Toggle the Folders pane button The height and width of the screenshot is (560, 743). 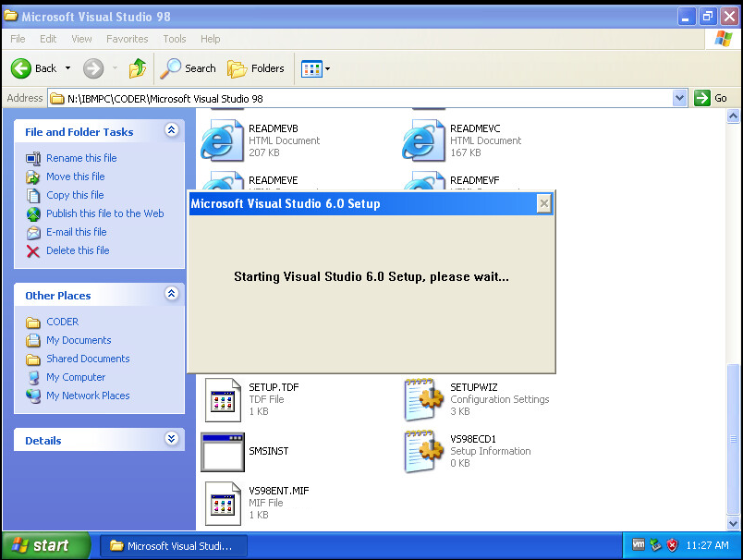256,68
